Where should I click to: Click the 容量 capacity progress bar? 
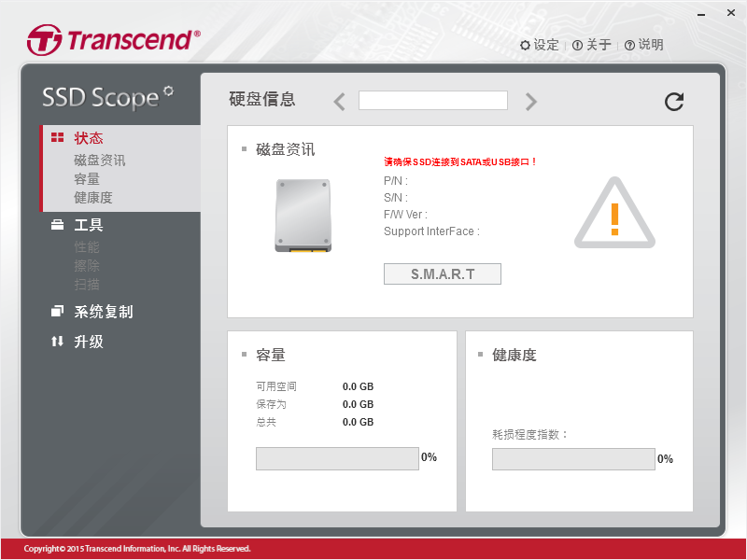pos(337,458)
